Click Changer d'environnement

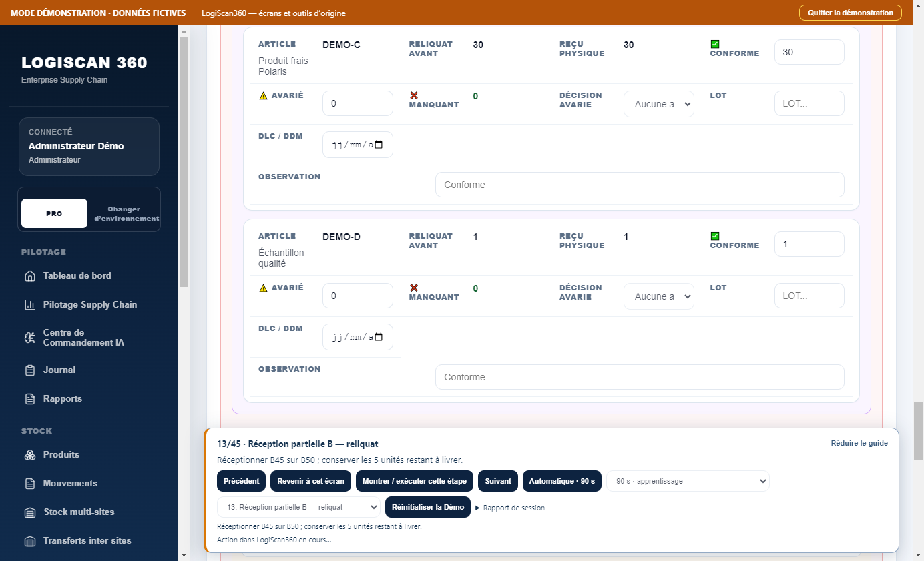tap(126, 213)
